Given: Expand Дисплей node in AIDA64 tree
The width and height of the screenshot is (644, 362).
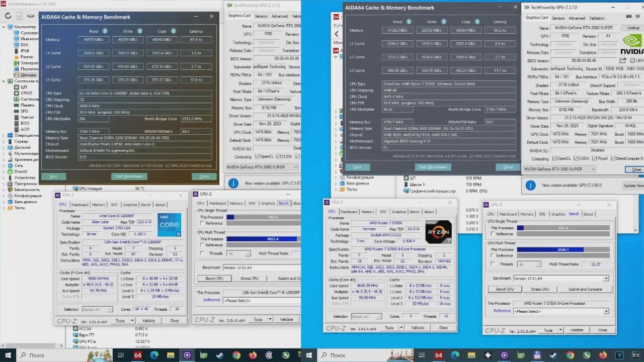Looking at the screenshot, I should (x=5, y=147).
